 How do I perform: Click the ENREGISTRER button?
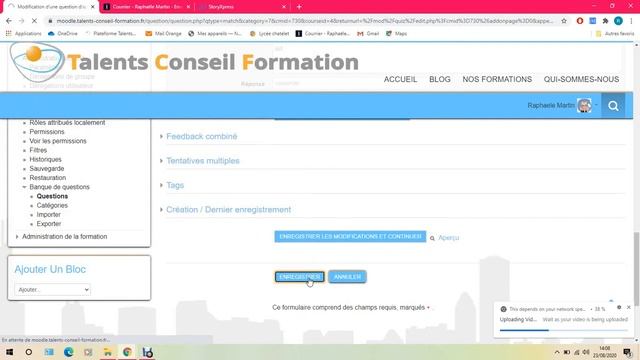pyautogui.click(x=300, y=277)
